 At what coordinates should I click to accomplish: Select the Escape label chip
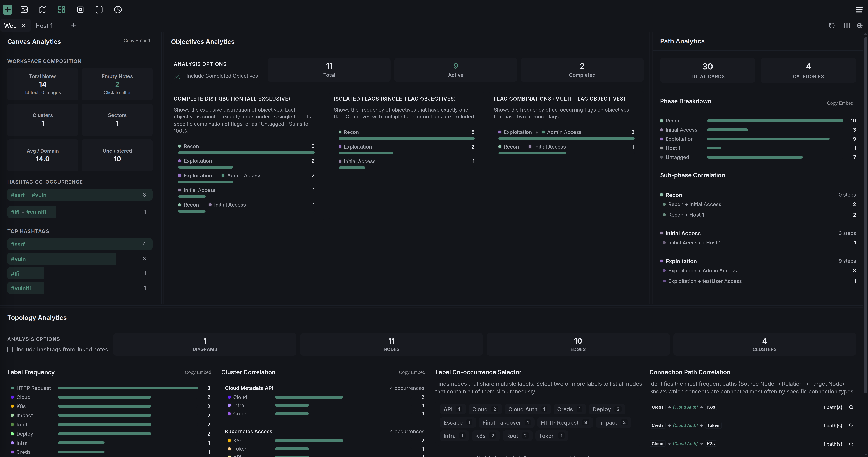pos(458,423)
